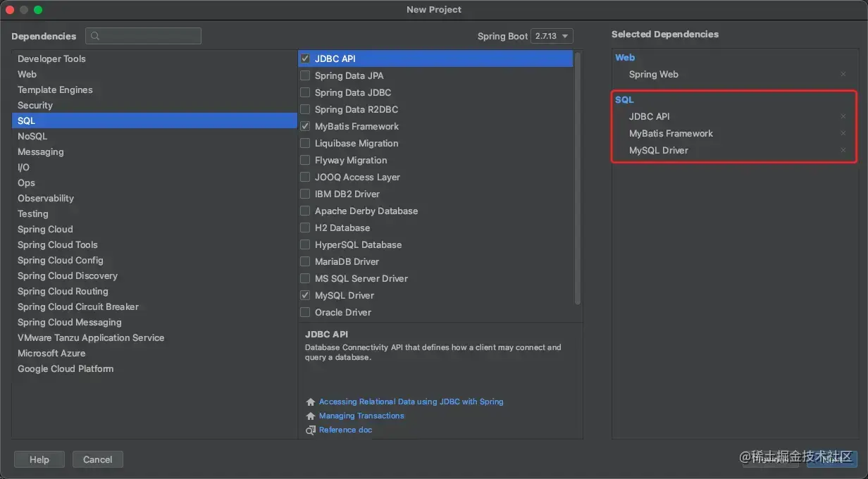Image resolution: width=868 pixels, height=479 pixels.
Task: Enable the Spring Data JPA checkbox
Action: [305, 75]
